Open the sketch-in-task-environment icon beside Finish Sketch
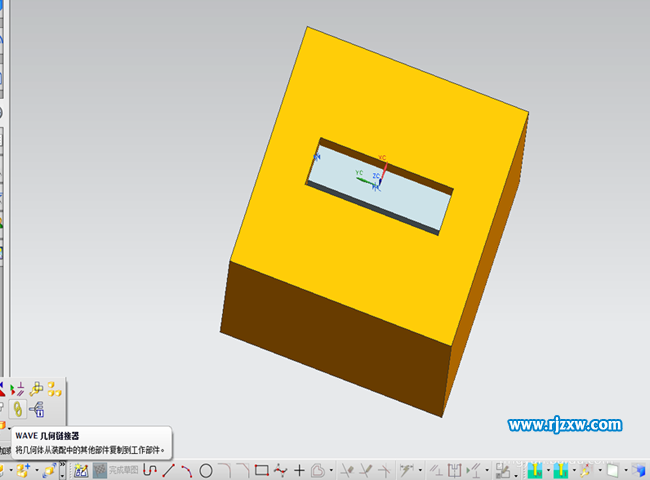This screenshot has width=650, height=480. (x=80, y=470)
